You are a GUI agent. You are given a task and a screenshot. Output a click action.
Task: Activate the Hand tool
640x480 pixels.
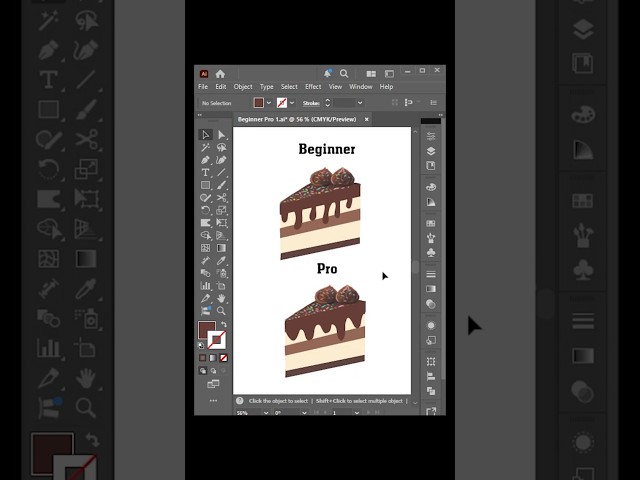pyautogui.click(x=221, y=298)
